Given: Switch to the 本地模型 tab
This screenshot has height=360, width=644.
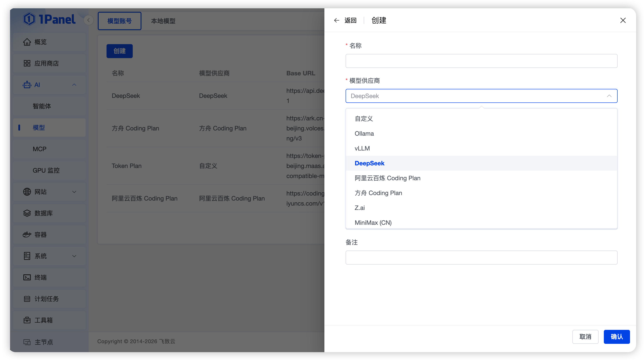Looking at the screenshot, I should click(163, 21).
